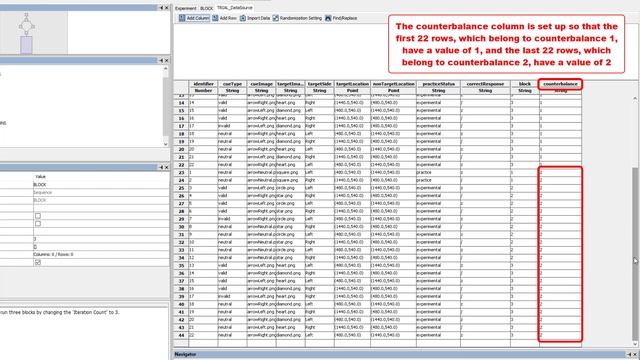Select row header 23 in data table
The height and width of the screenshot is (360, 640).
coord(181,173)
